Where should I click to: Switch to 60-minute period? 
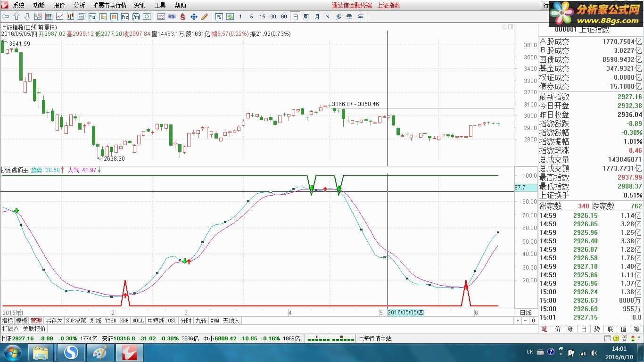[284, 16]
